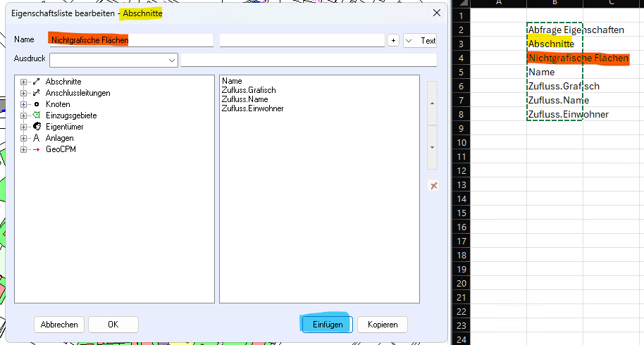
Task: Select Zufluss.Grafisch in the property list
Action: (248, 90)
